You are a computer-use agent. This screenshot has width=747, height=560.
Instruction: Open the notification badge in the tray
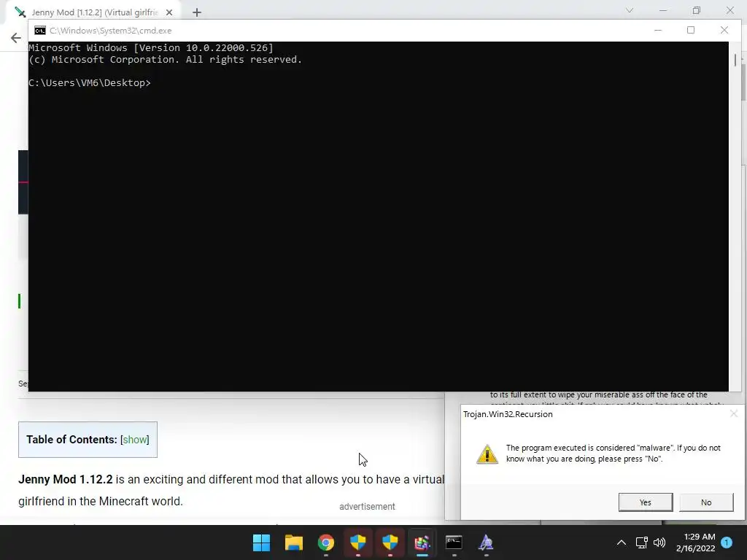click(727, 542)
